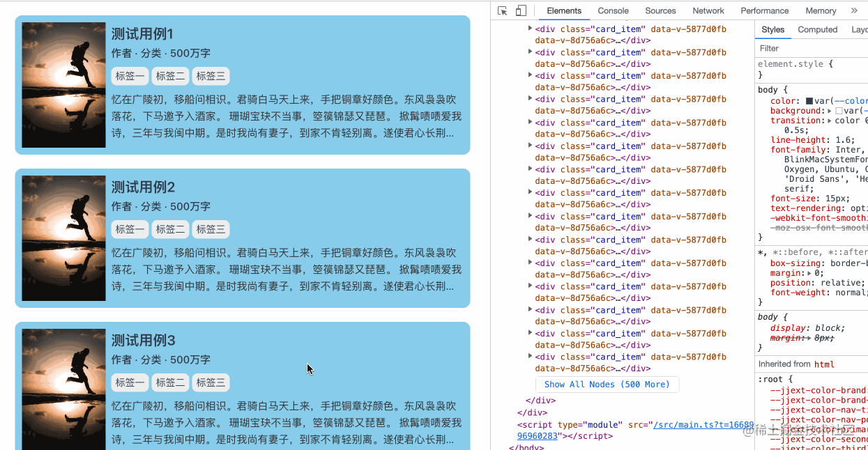
Task: Open the Network panel
Action: coord(708,10)
